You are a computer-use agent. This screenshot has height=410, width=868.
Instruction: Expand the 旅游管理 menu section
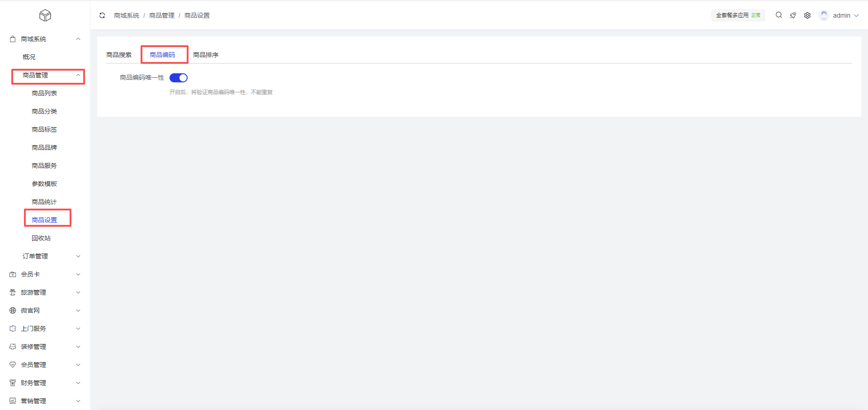(45, 292)
